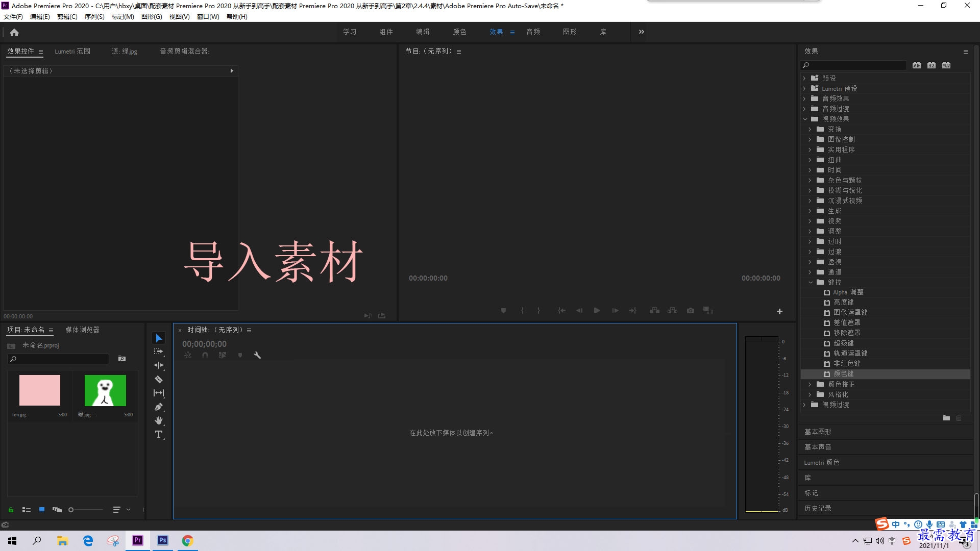Screen dimensions: 980x551
Task: Select the Hand tool
Action: point(159,420)
